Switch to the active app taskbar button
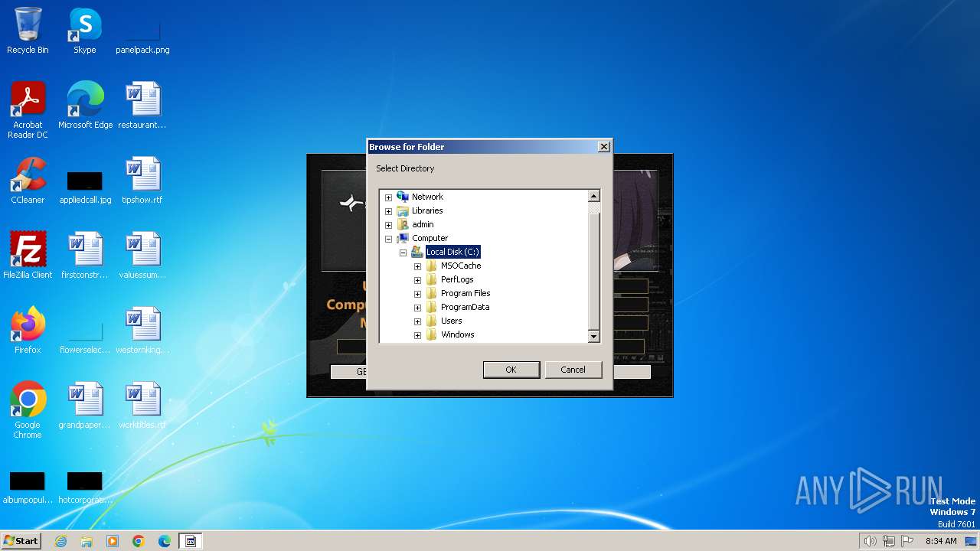This screenshot has height=551, width=980. [191, 541]
